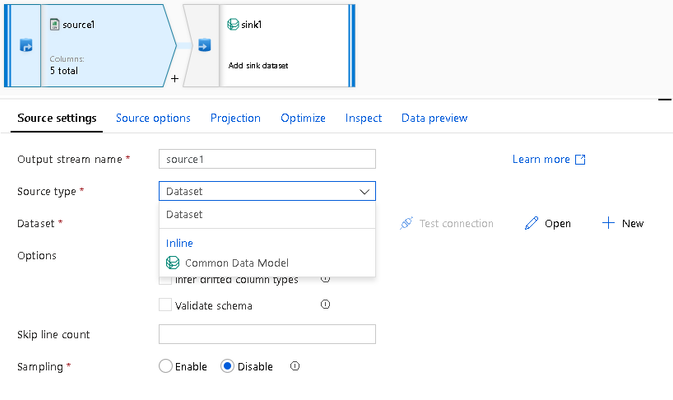Add a transformation with the plus icon

(175, 79)
